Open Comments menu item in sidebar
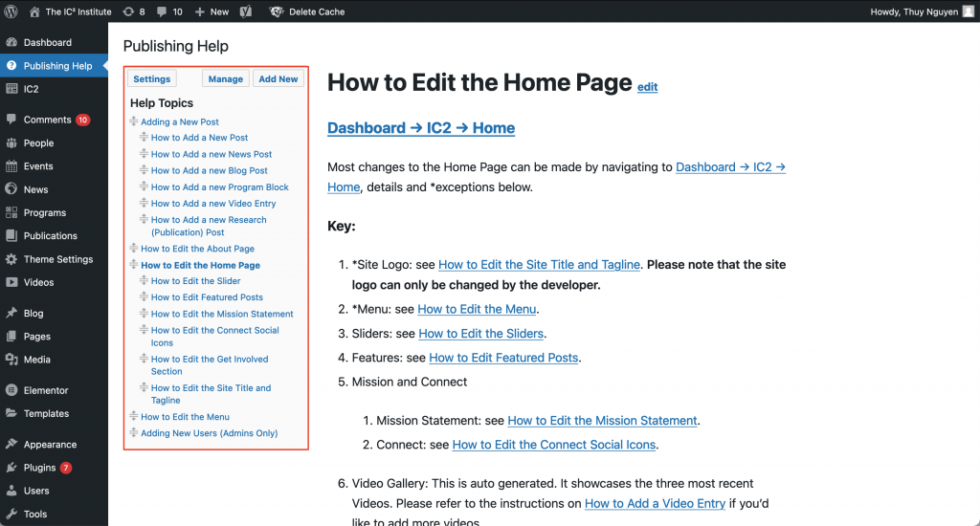This screenshot has height=526, width=980. click(x=54, y=120)
